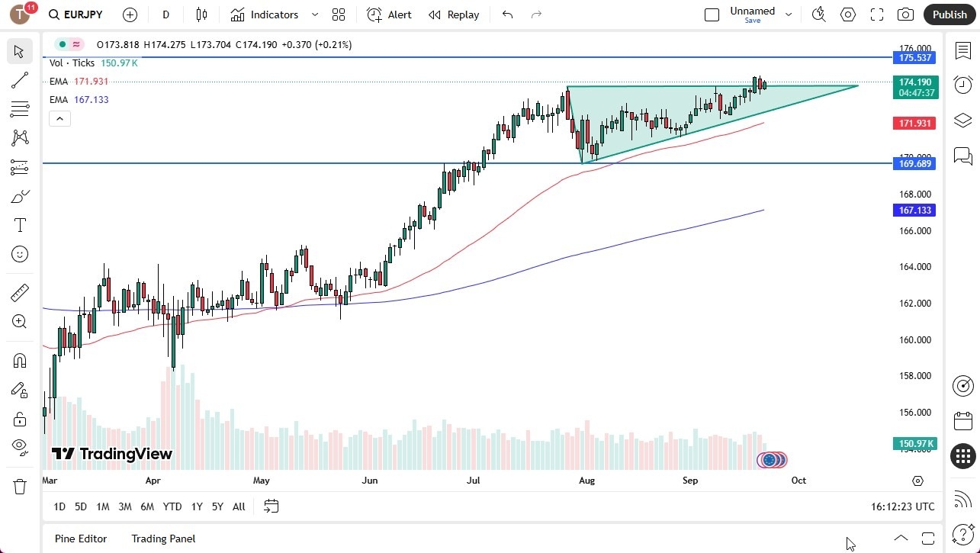This screenshot has width=980, height=553.
Task: Activate the Magnet snap tool
Action: 19,360
